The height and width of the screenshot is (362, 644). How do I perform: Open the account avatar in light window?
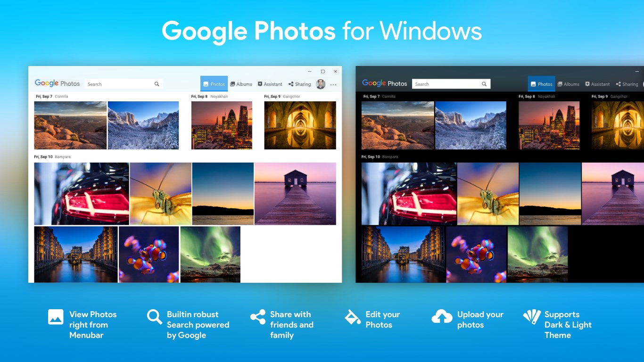pyautogui.click(x=321, y=84)
